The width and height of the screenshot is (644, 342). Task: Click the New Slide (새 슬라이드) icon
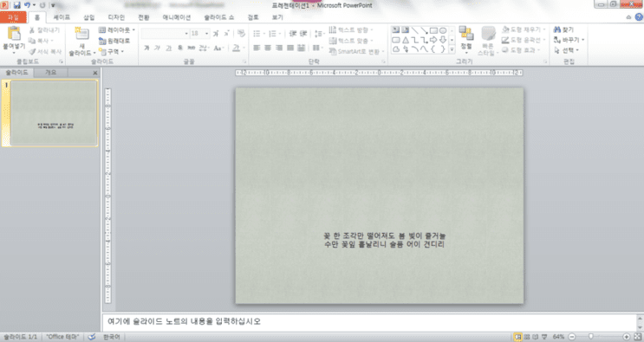(81, 34)
